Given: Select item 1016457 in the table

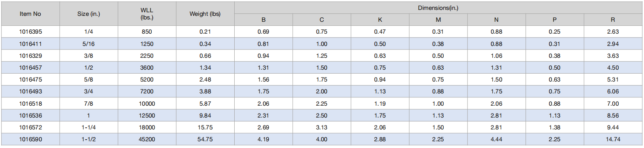Looking at the screenshot, I should coord(30,68).
